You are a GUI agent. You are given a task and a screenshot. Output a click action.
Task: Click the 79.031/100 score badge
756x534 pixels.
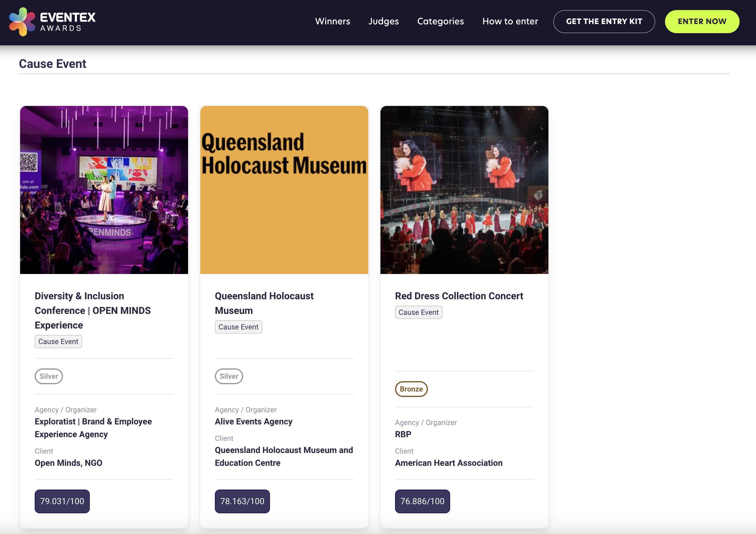pos(62,501)
